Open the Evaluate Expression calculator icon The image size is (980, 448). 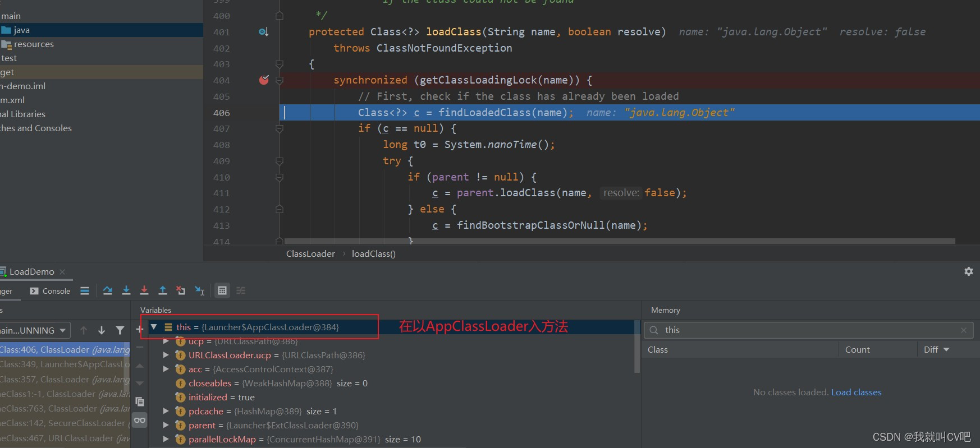pos(222,290)
